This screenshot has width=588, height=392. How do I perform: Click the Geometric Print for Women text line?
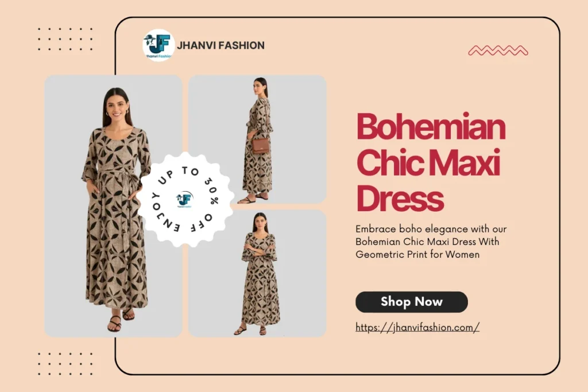click(417, 254)
